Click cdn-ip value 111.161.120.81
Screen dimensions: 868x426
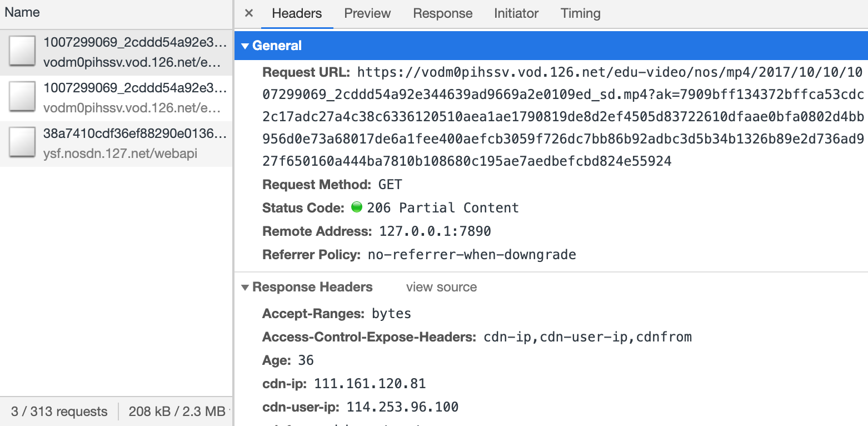(x=370, y=384)
